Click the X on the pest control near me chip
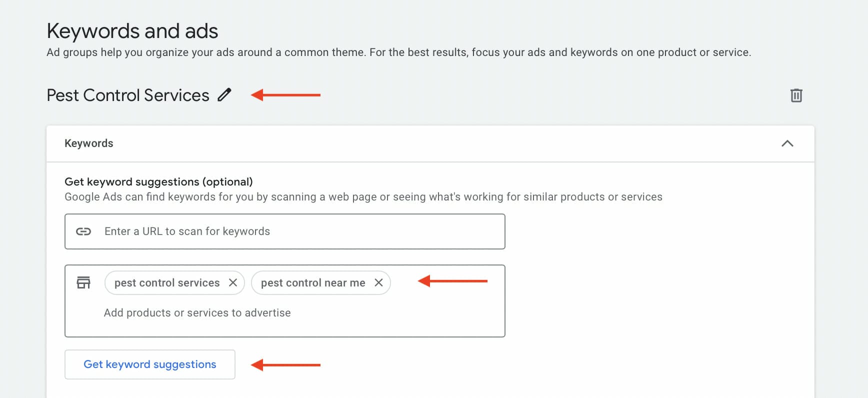The image size is (868, 398). pos(378,282)
